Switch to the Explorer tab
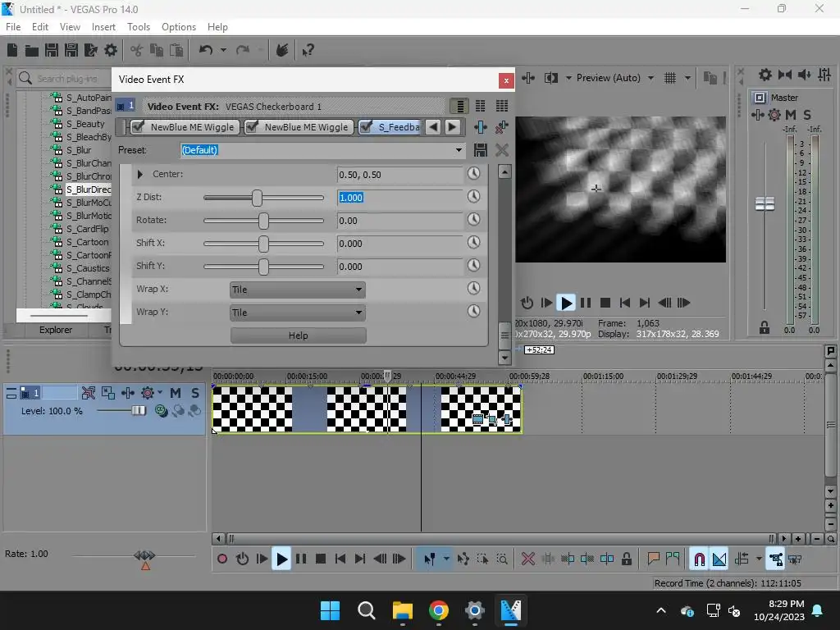Image resolution: width=840 pixels, height=630 pixels. tap(55, 330)
